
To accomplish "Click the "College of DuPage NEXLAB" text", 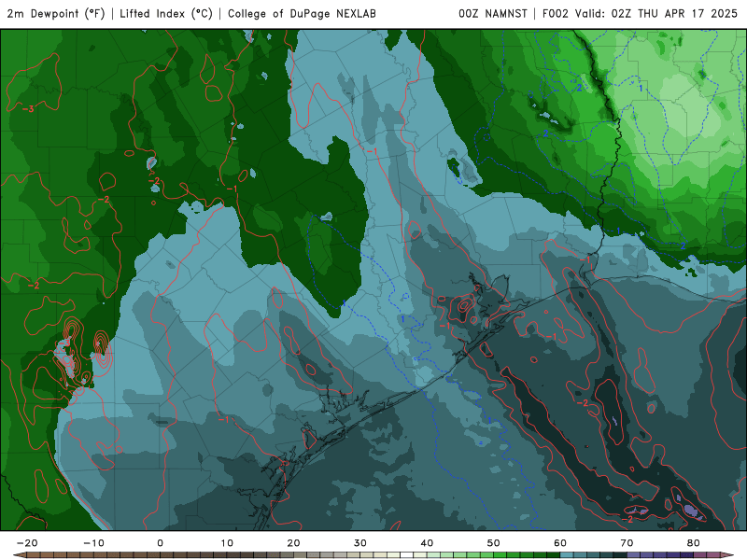I will coord(302,13).
